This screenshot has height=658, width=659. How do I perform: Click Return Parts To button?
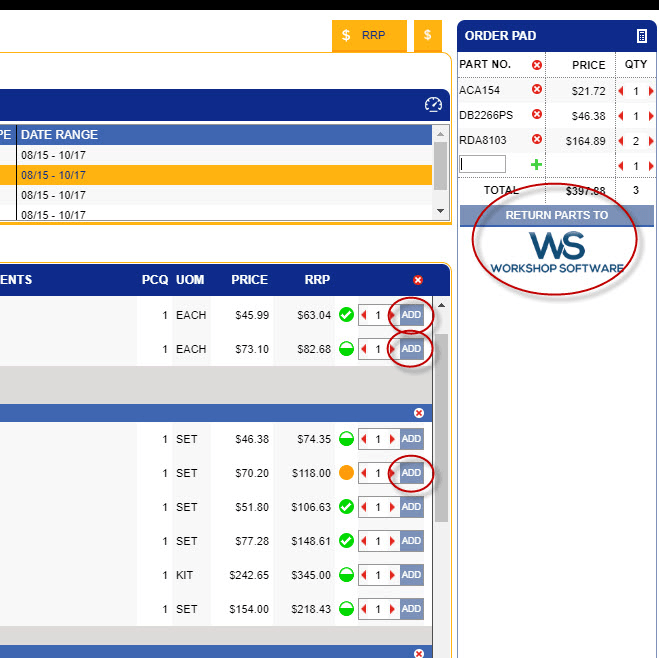pos(556,215)
